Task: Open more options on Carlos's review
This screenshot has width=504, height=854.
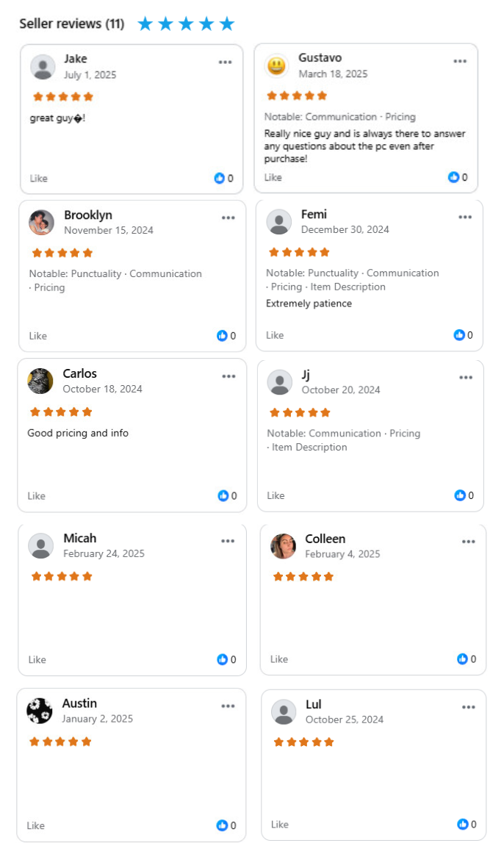Action: (x=228, y=376)
